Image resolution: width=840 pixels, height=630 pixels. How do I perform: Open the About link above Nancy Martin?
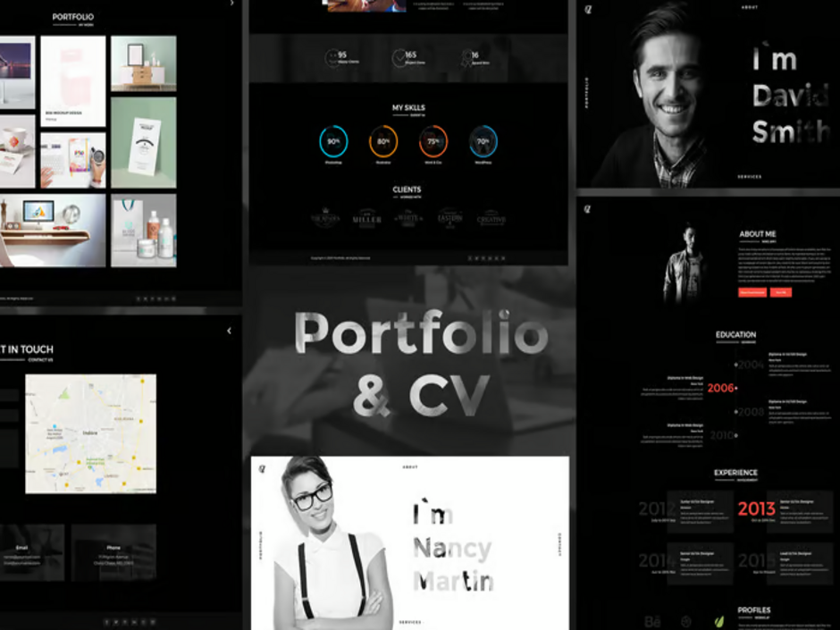(409, 466)
